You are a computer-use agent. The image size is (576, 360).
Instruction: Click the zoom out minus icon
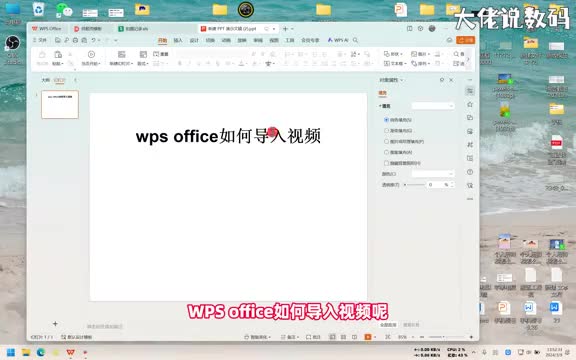[422, 337]
